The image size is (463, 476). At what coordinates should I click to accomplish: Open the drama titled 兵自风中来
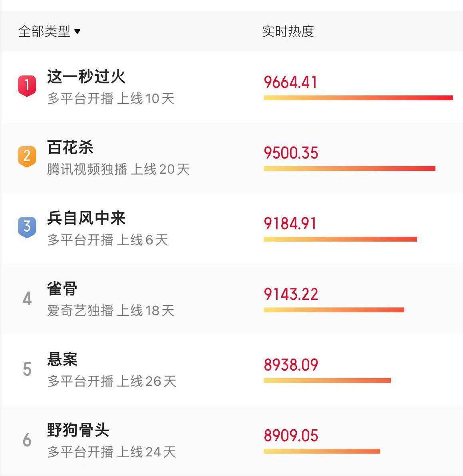tap(86, 218)
